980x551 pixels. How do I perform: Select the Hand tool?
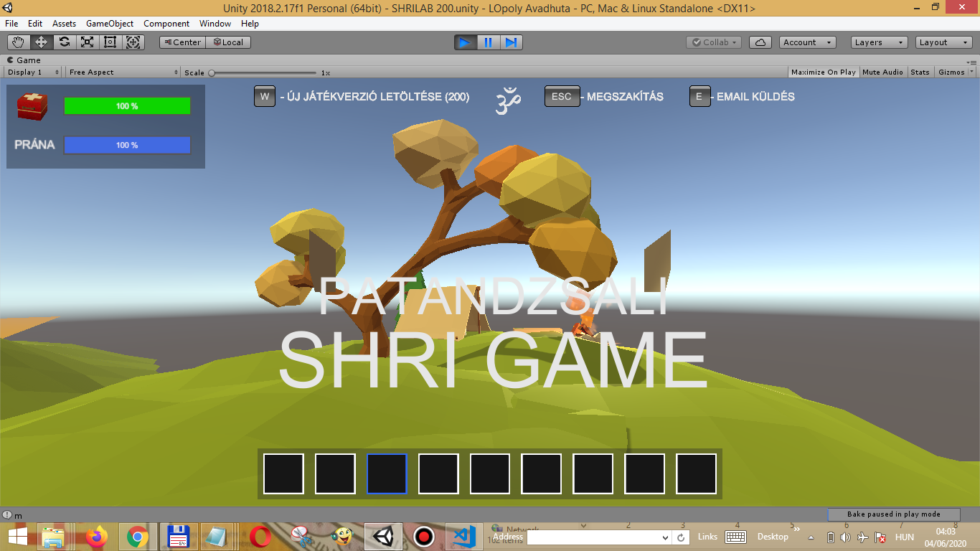tap(18, 42)
